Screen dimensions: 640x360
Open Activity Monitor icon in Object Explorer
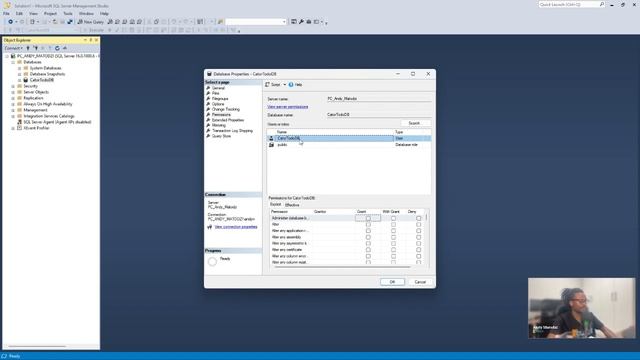[64, 48]
